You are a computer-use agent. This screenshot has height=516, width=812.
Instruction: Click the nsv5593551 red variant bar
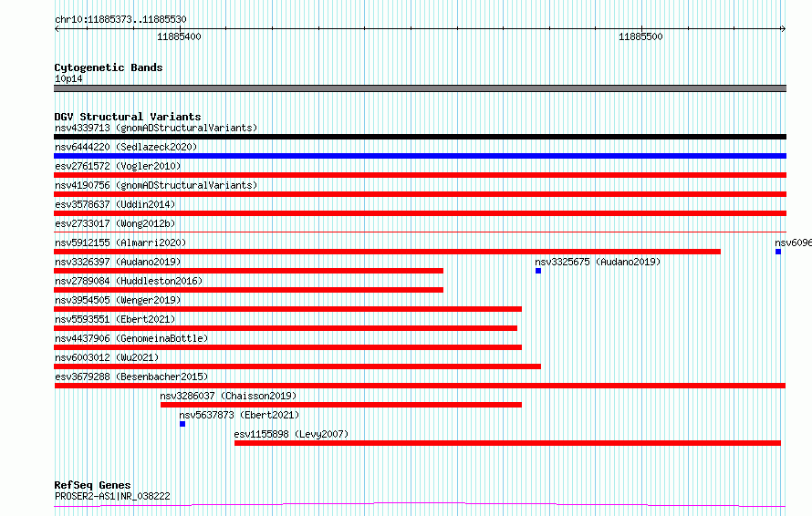click(x=286, y=328)
